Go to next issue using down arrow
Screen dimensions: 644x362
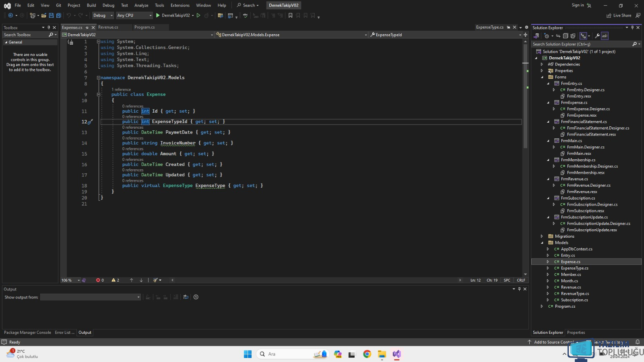tap(141, 280)
